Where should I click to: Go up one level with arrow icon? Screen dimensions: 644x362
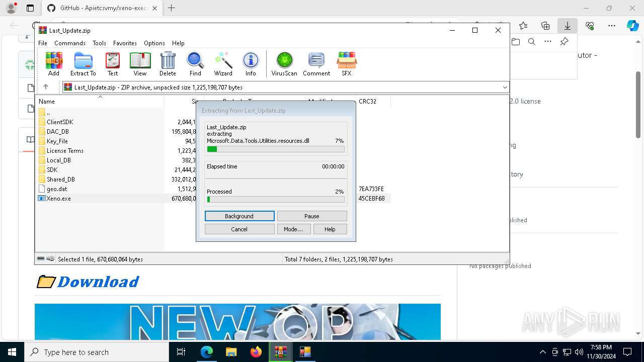[x=46, y=87]
